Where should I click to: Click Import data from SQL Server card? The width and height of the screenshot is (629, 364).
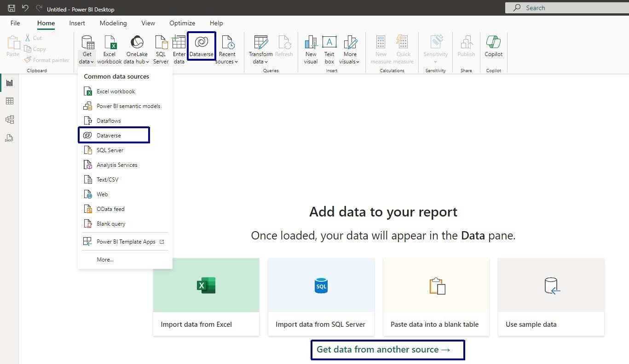[321, 297]
